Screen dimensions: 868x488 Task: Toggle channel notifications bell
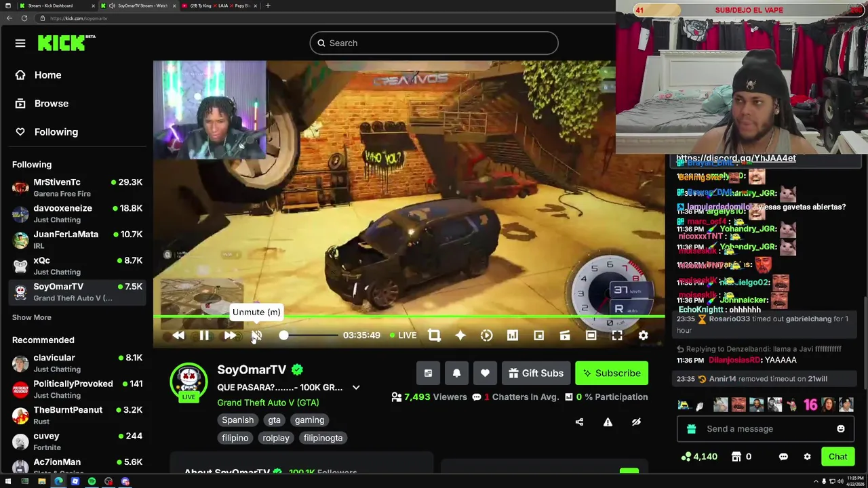pyautogui.click(x=456, y=373)
